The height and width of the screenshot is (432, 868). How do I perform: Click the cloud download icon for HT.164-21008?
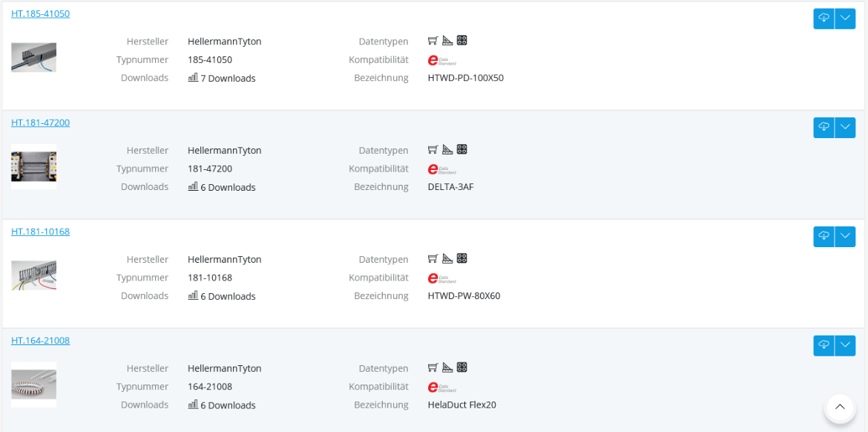point(823,346)
